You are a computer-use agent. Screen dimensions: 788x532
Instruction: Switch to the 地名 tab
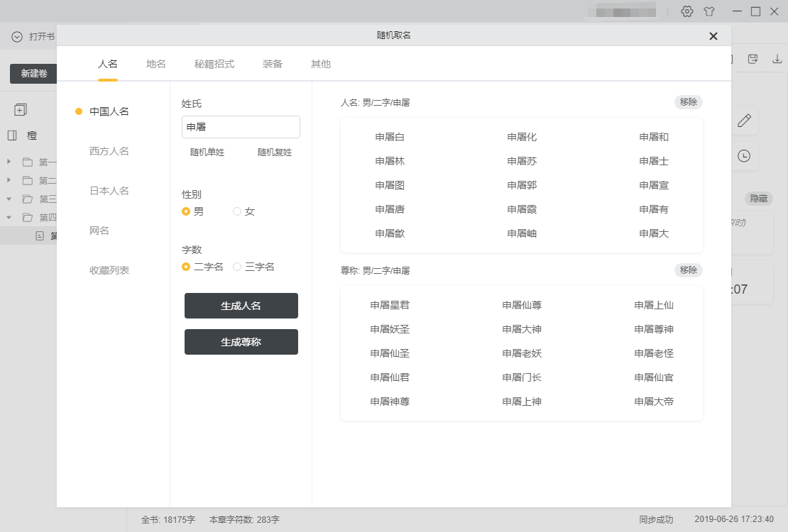click(x=155, y=63)
